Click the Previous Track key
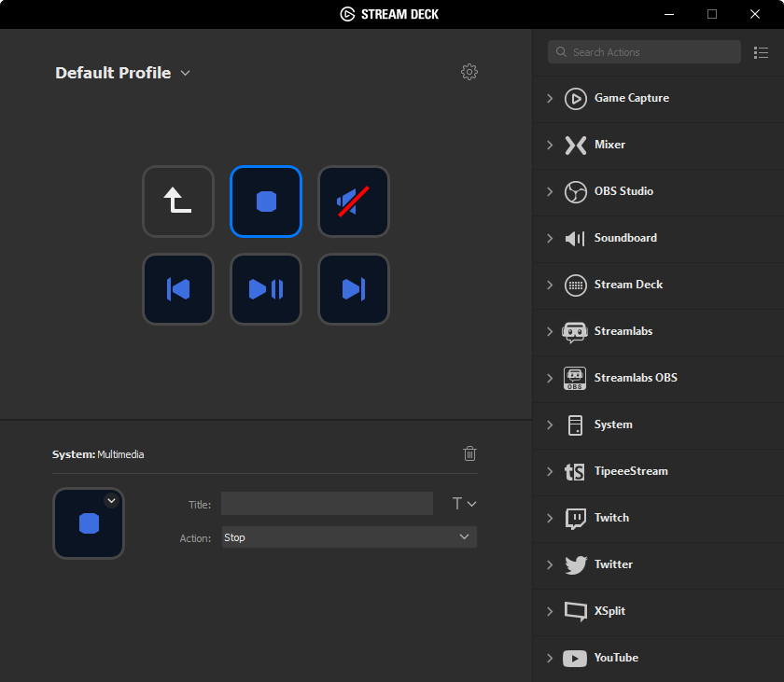784x682 pixels. pos(177,289)
